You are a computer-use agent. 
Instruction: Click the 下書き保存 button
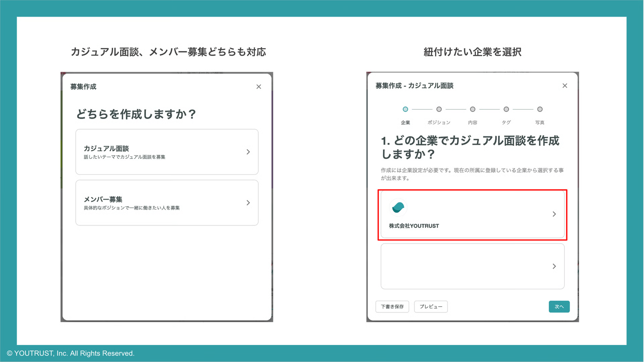392,306
